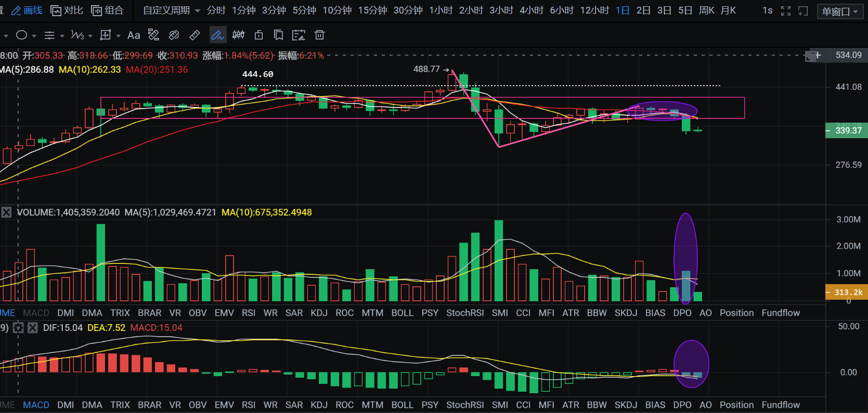Click the lock drawings icon
This screenshot has height=413, width=868.
click(258, 35)
